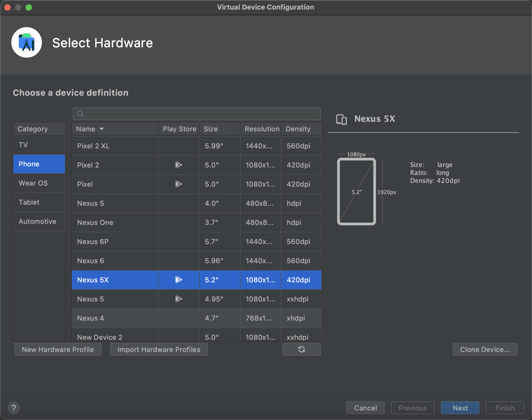
Task: Select the Nexus 5X device name
Action: pyautogui.click(x=93, y=280)
